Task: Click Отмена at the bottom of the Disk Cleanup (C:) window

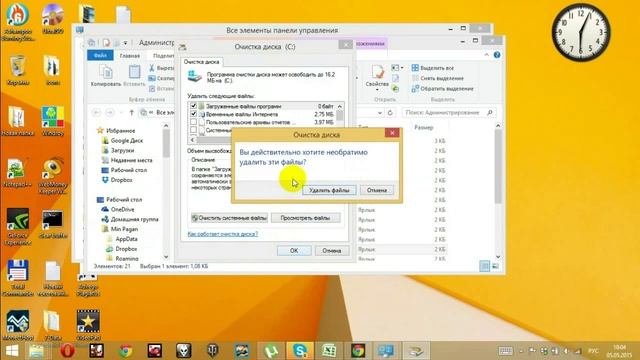Action: (331, 251)
